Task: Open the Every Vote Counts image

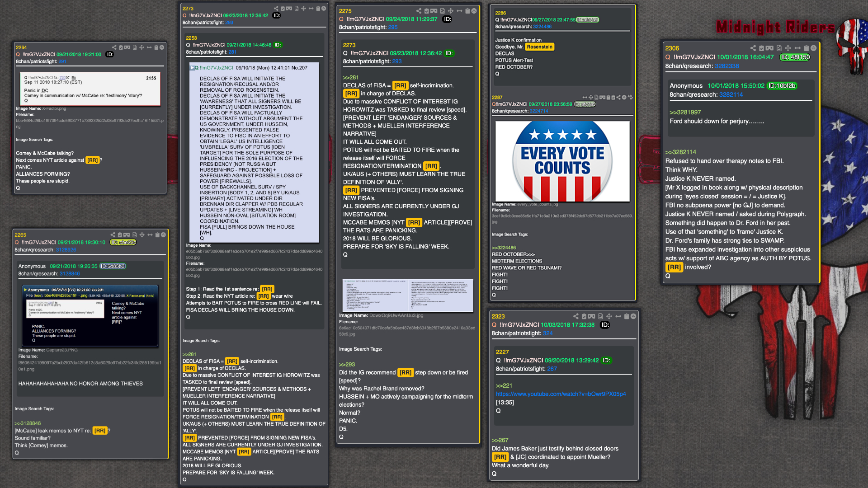Action: 562,161
